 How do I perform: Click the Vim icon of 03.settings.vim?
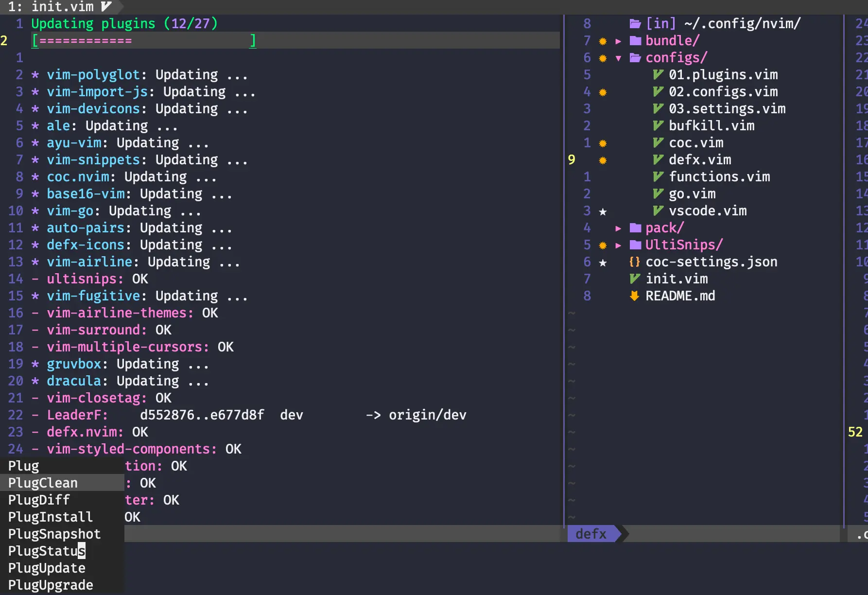[658, 109]
